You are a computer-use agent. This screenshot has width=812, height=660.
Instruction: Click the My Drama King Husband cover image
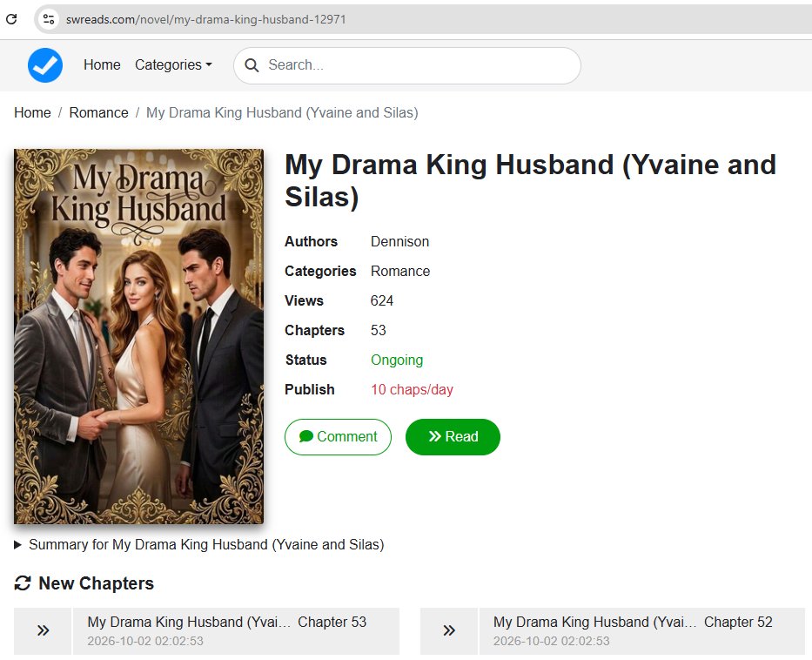(138, 337)
